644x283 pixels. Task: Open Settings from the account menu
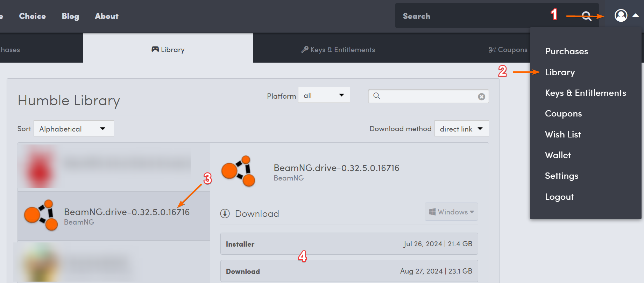[561, 176]
